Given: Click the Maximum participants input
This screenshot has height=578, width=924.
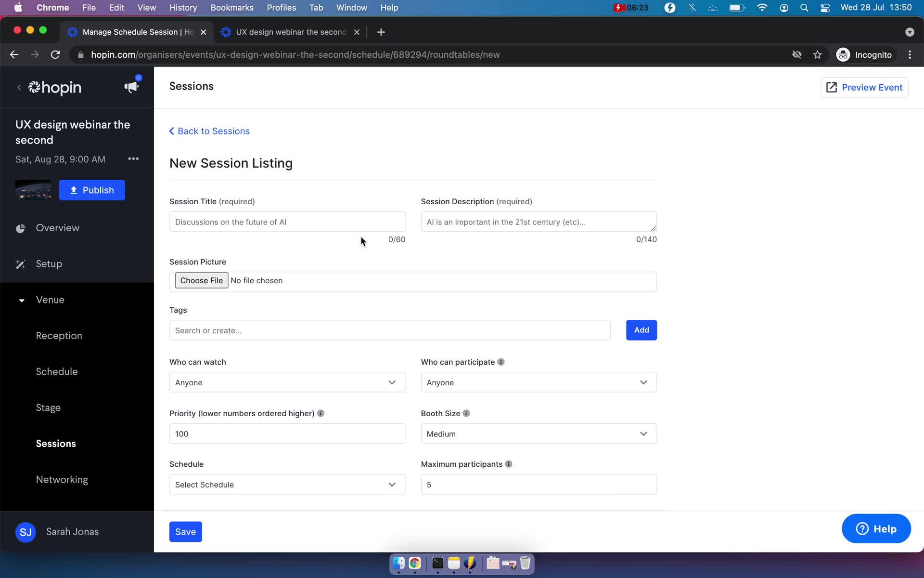Looking at the screenshot, I should point(539,485).
